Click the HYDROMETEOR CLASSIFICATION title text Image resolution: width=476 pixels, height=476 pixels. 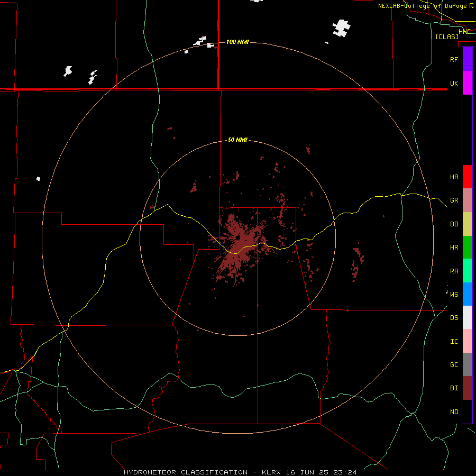[x=186, y=472]
